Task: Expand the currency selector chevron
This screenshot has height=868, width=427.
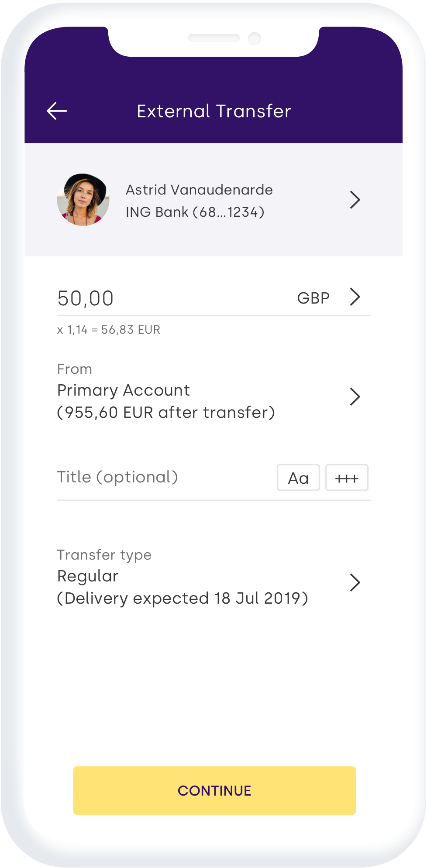Action: click(355, 297)
